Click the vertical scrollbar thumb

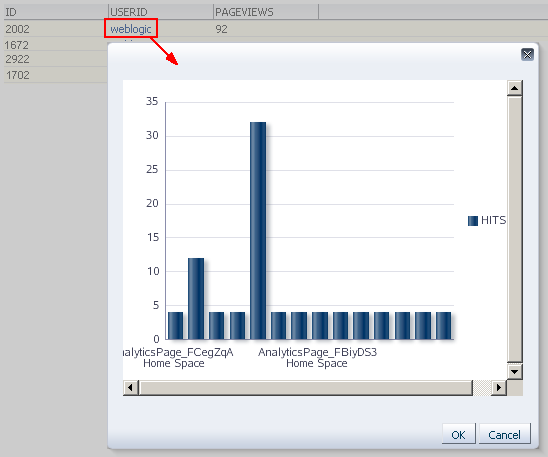(x=514, y=229)
